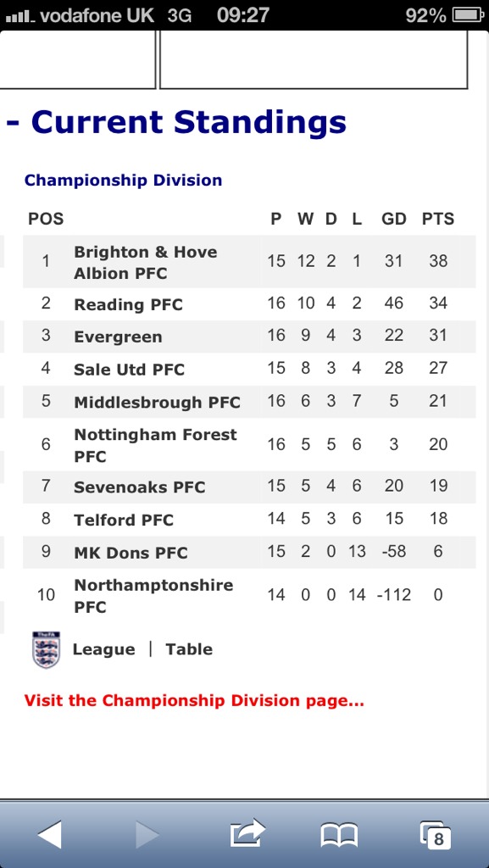Tap the Safari back arrow

[50, 834]
